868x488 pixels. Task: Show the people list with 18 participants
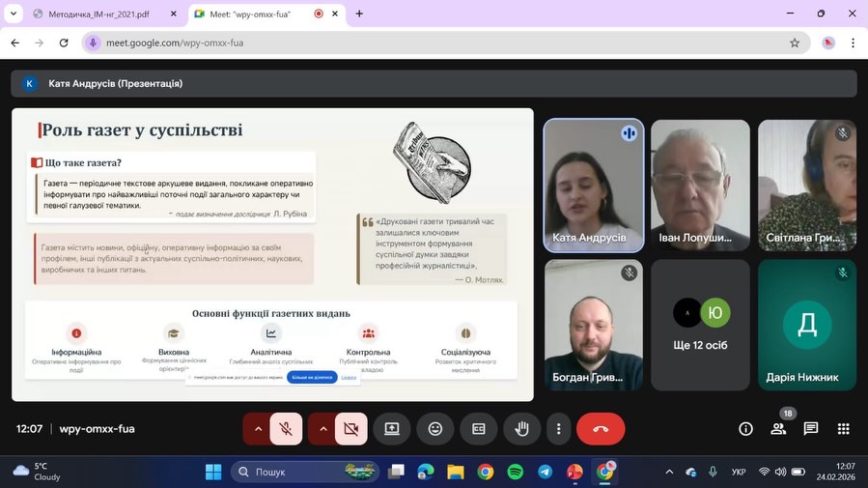pyautogui.click(x=778, y=429)
